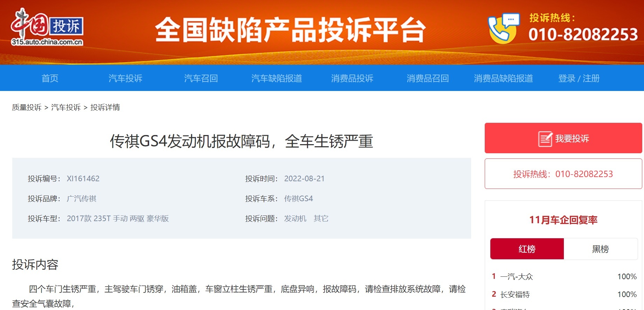Select 汽车缺陷报道 in the nav bar

[276, 78]
